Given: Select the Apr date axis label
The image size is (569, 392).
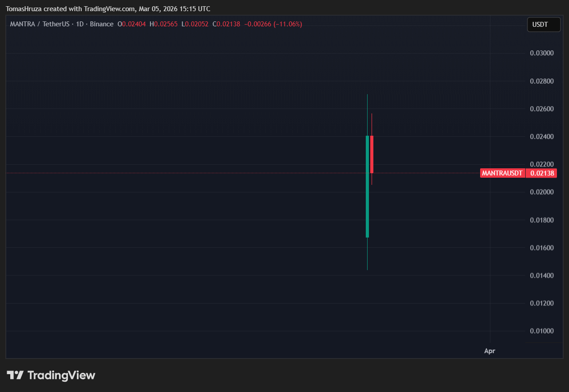Looking at the screenshot, I should (x=490, y=351).
